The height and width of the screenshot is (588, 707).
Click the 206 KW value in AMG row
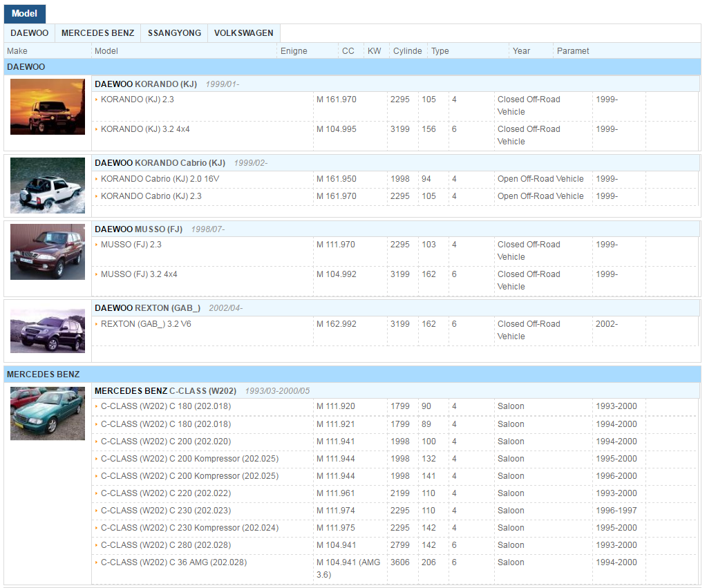428,562
